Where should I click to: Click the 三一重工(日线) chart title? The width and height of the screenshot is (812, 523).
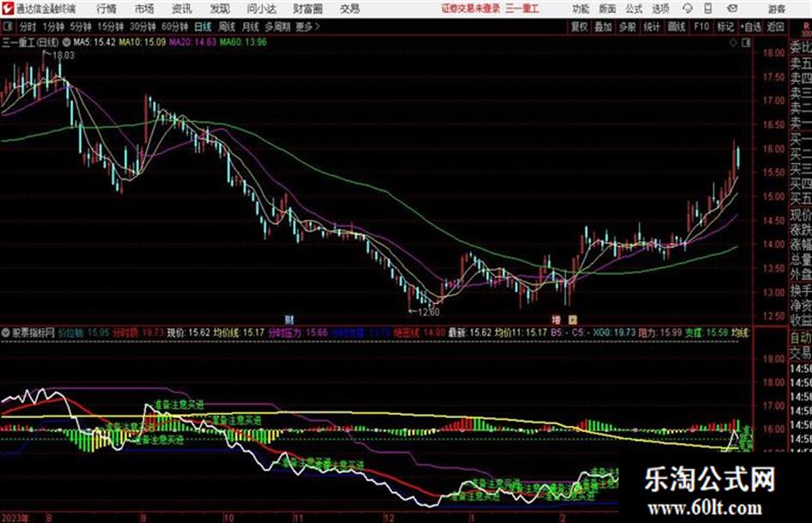coord(31,42)
